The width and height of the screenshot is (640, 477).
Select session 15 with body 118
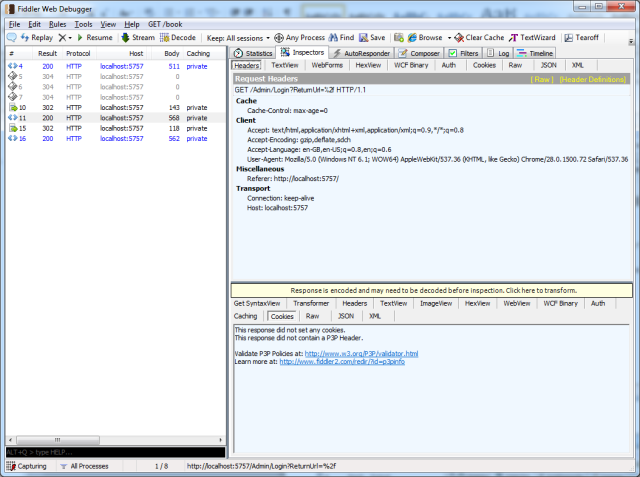116,128
